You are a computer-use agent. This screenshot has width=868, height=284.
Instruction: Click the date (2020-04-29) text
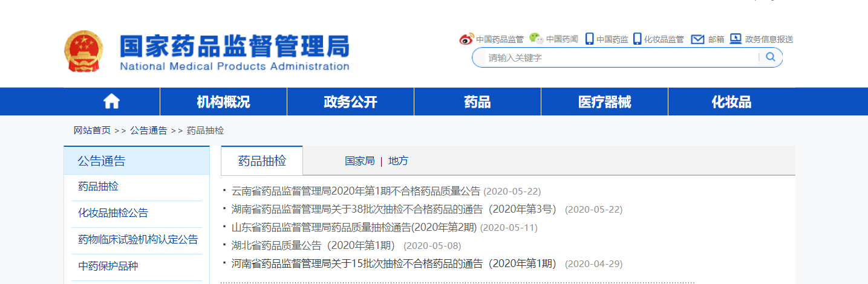click(x=593, y=264)
